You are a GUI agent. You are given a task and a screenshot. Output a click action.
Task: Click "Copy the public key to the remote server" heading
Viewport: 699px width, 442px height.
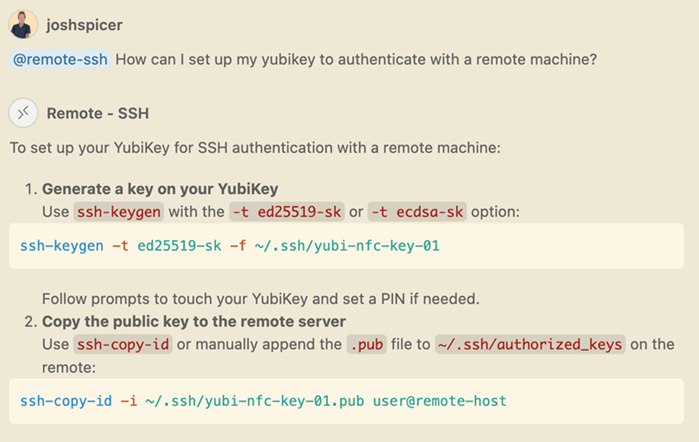tap(194, 321)
